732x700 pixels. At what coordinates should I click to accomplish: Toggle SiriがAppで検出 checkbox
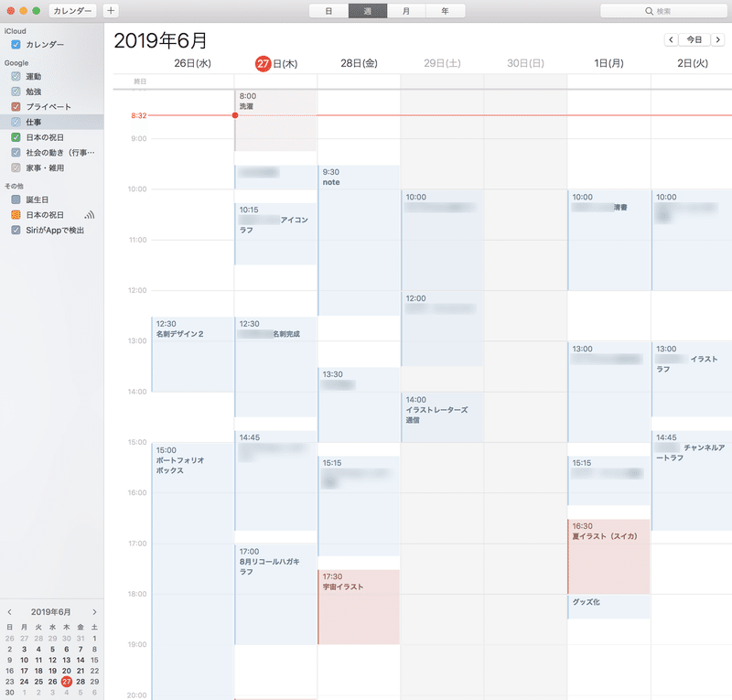point(16,230)
